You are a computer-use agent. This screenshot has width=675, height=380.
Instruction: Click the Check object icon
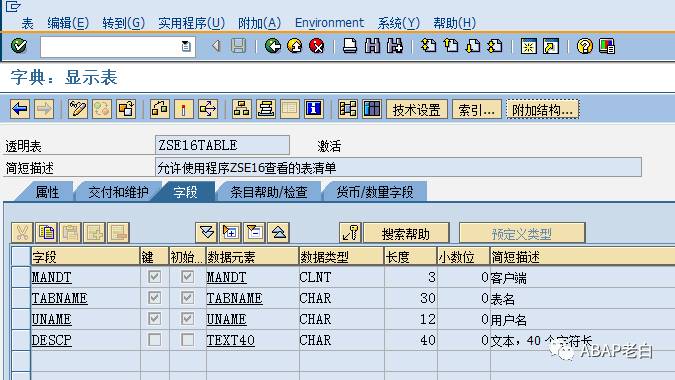click(x=159, y=109)
